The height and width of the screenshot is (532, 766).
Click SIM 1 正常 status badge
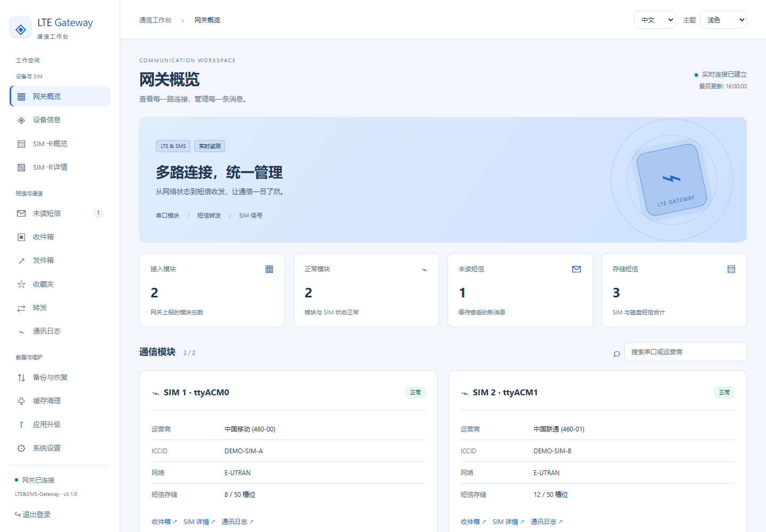pyautogui.click(x=415, y=393)
